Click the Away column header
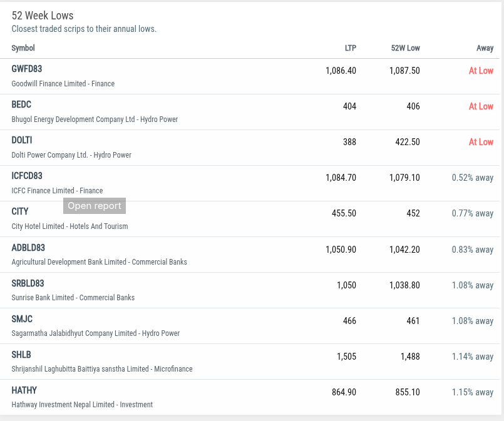 pos(485,48)
